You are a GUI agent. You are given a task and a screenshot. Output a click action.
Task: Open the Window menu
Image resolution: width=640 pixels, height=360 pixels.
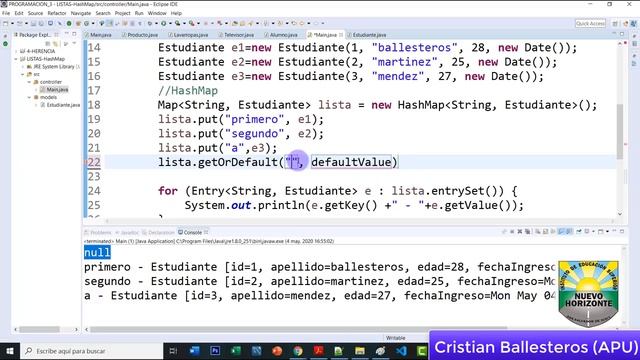(157, 13)
